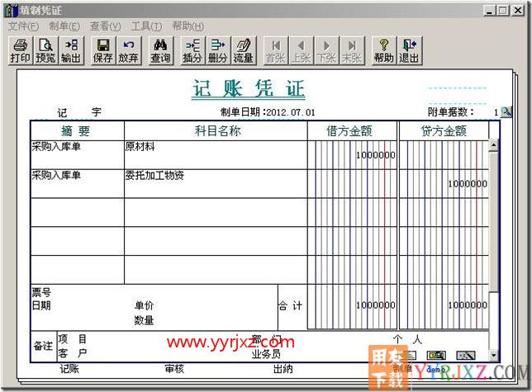Click the 业务员 label
Viewport: 532px width, 392px height.
[x=266, y=354]
